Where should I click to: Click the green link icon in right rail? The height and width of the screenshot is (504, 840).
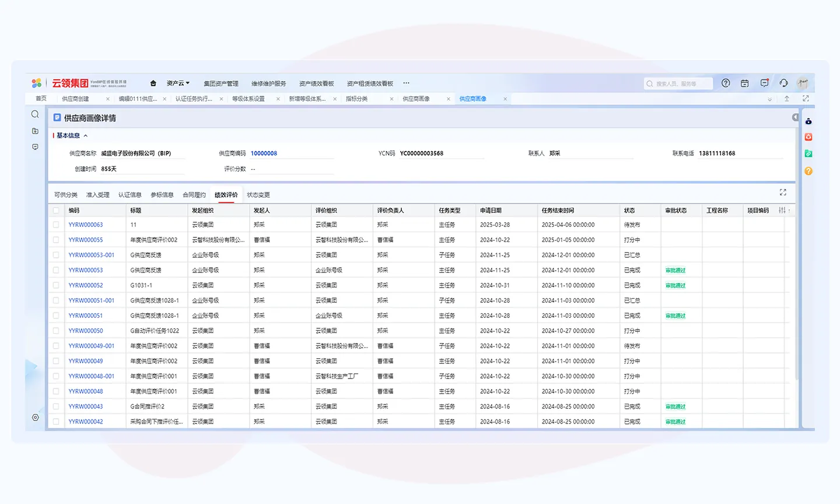pyautogui.click(x=808, y=154)
